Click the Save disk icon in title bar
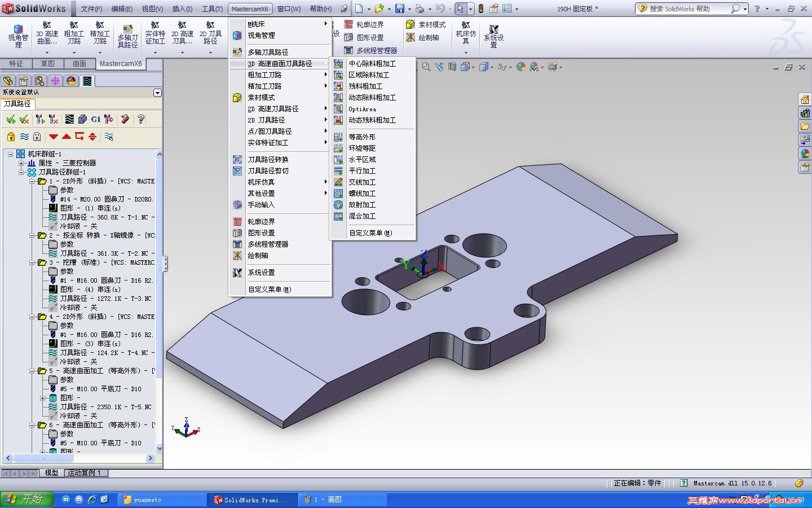 pos(400,8)
